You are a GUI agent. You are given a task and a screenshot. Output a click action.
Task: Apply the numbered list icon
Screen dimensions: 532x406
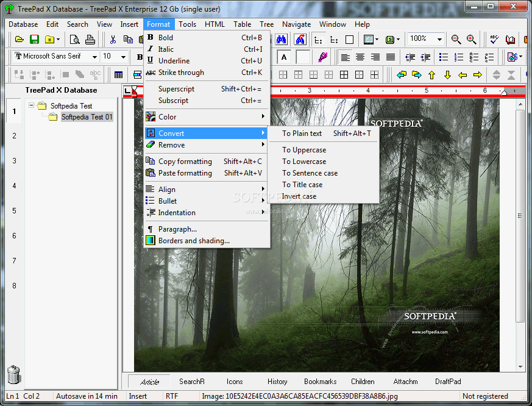click(458, 57)
